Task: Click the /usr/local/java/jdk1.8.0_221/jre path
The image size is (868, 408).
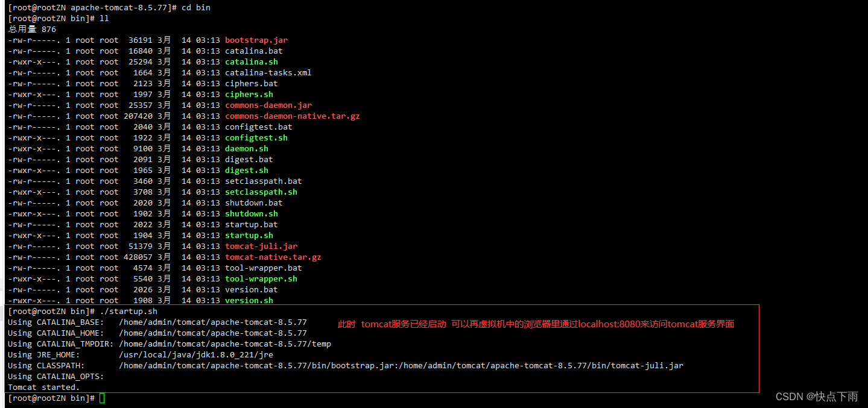Action: pyautogui.click(x=196, y=354)
